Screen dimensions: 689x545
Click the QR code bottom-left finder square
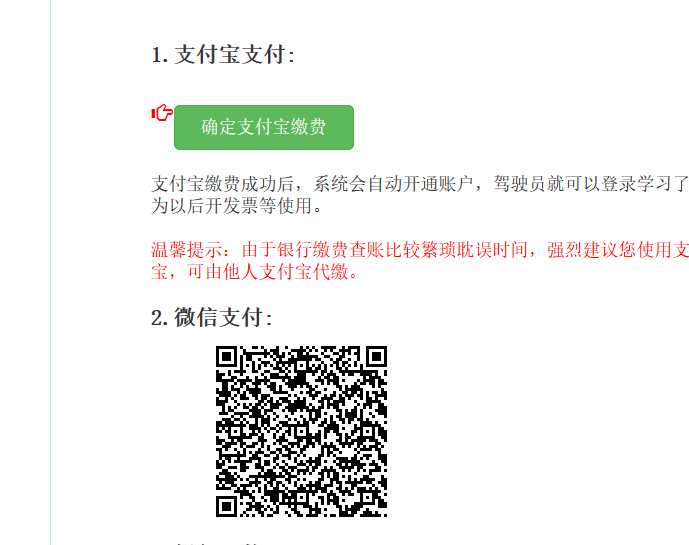click(226, 506)
